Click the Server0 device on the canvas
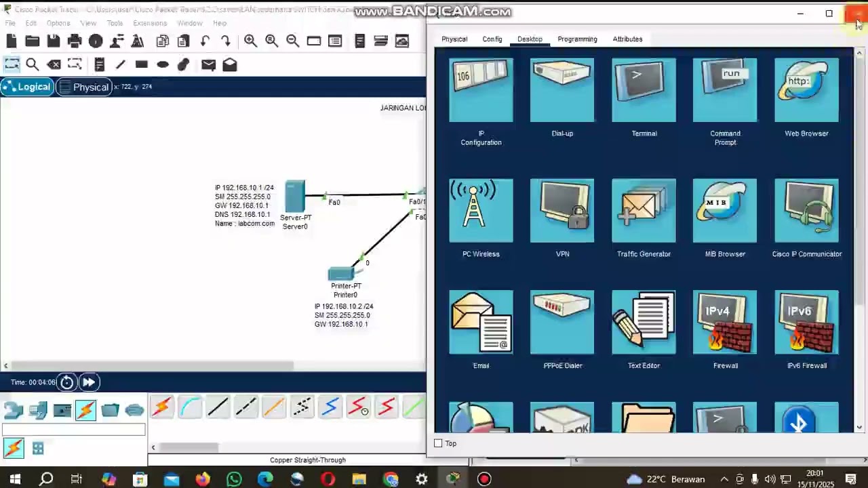 [295, 197]
